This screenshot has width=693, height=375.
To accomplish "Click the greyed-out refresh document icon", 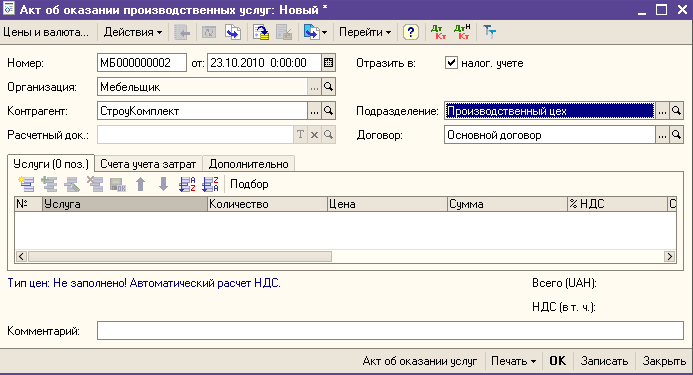I will point(209,32).
